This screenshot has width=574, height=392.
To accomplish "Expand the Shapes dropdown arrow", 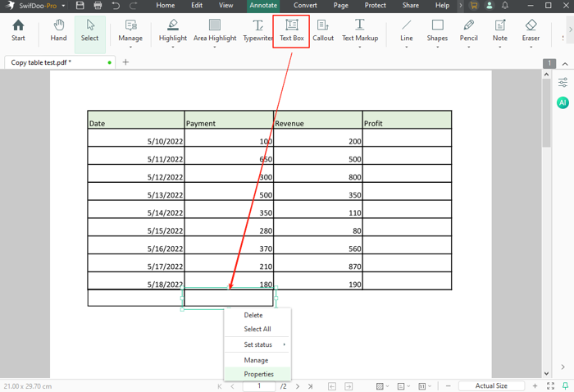I will click(x=437, y=48).
